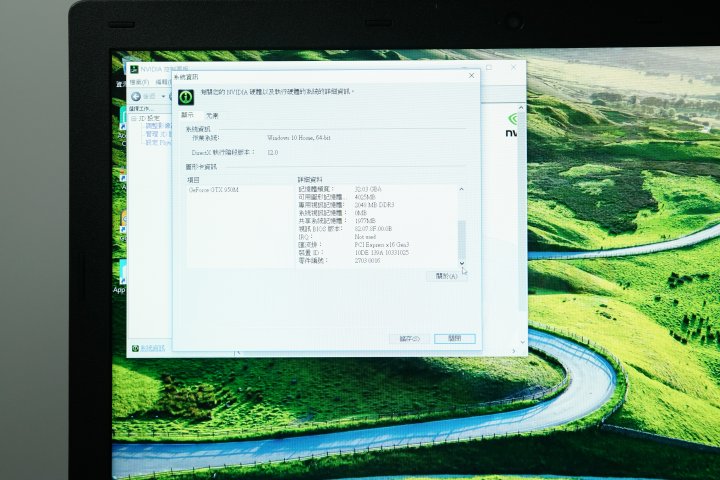720x480 pixels.
Task: Click the green info icon in dialog
Action: (186, 97)
